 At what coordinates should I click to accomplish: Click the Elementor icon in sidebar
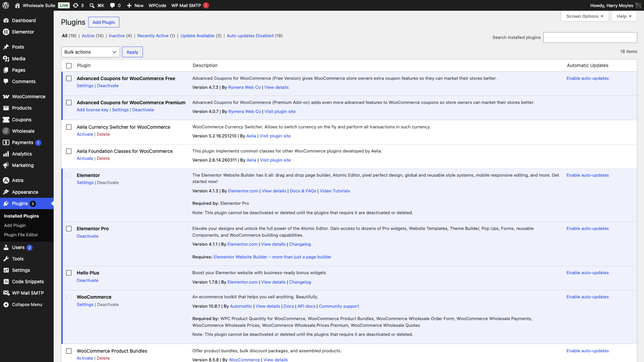point(6,32)
